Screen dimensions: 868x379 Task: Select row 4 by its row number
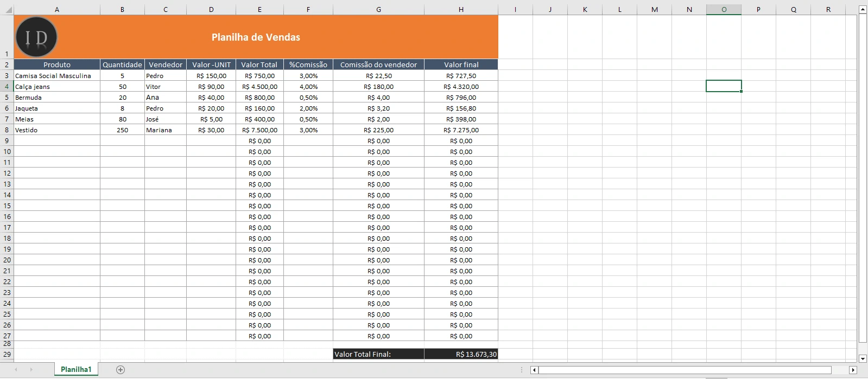point(7,87)
